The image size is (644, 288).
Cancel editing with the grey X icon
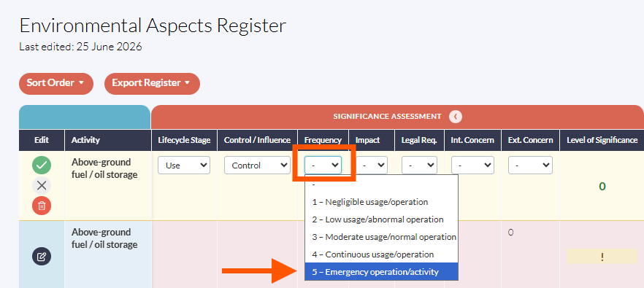[42, 185]
